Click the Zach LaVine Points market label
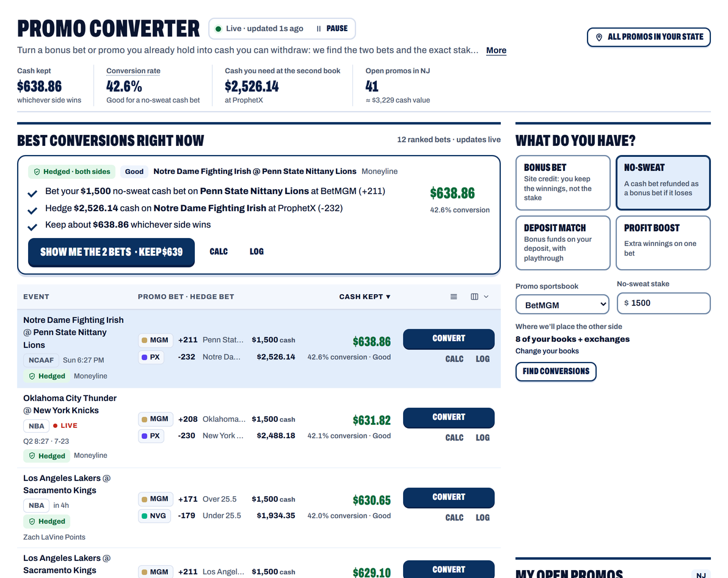 pyautogui.click(x=54, y=537)
